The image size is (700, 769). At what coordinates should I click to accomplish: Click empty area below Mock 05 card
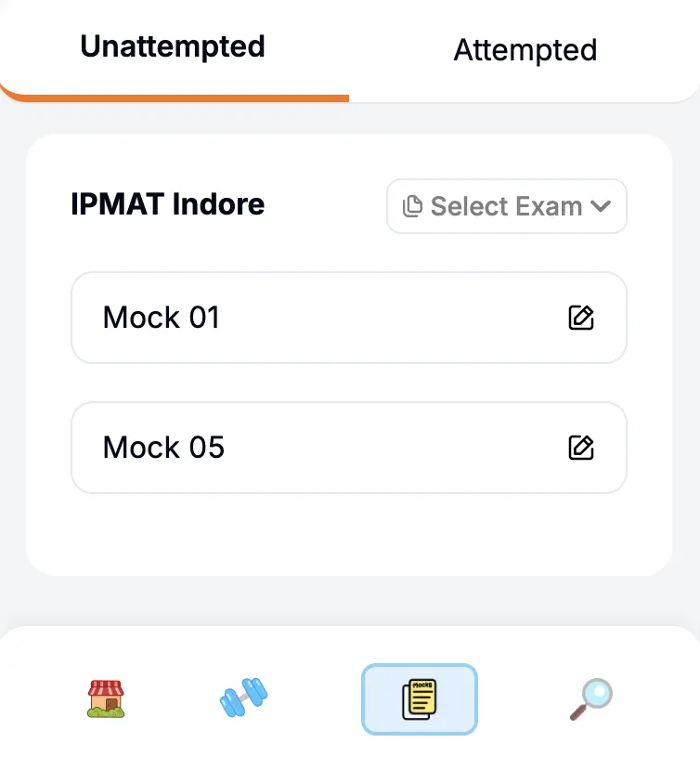click(x=349, y=535)
